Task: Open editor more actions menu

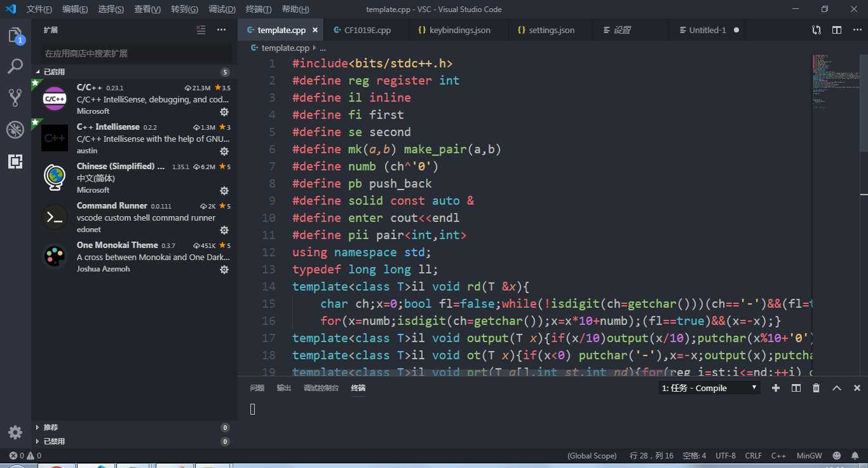Action: pos(857,30)
